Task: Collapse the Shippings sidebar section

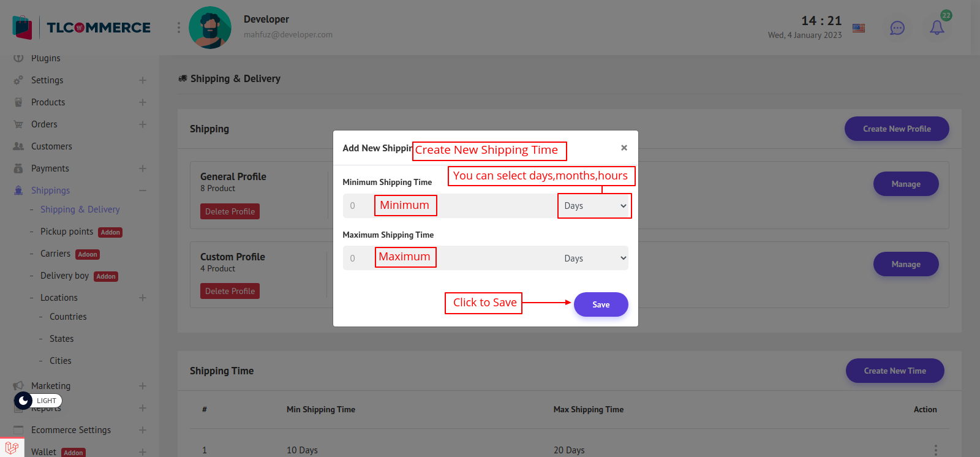Action: 142,191
